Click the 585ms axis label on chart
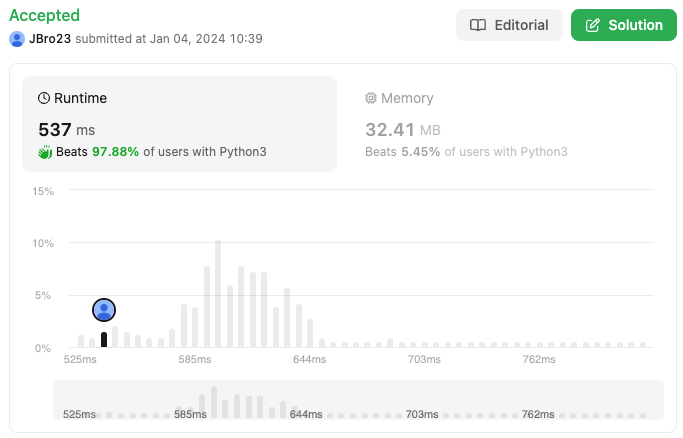This screenshot has height=438, width=683. coord(194,359)
